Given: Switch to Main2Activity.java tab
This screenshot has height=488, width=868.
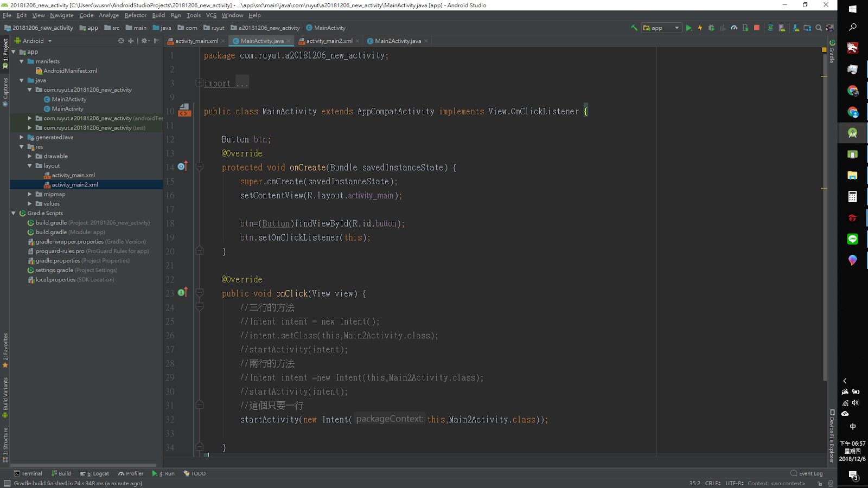Looking at the screenshot, I should click(x=398, y=41).
